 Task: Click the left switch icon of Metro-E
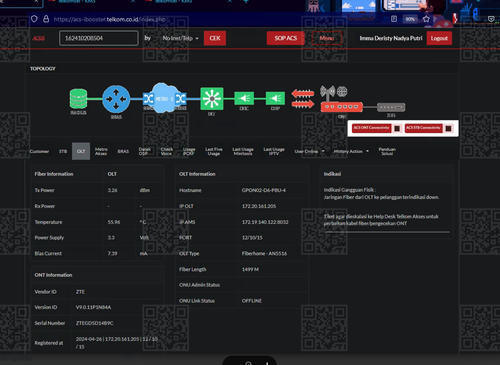coord(148,99)
